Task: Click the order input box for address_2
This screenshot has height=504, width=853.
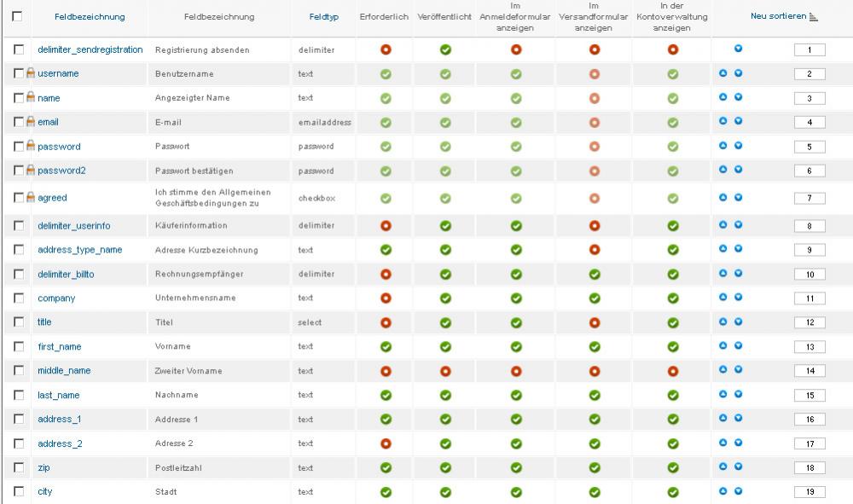Action: click(x=809, y=443)
